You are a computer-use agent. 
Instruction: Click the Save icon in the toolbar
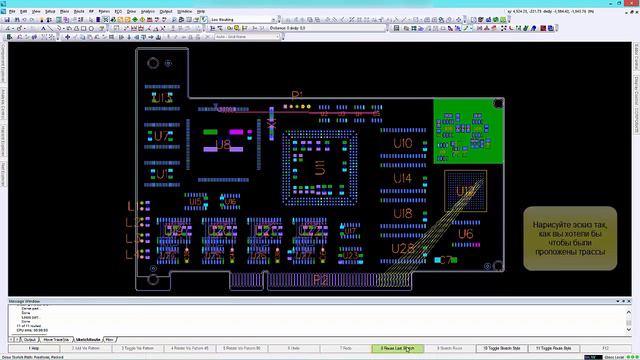pos(7,20)
